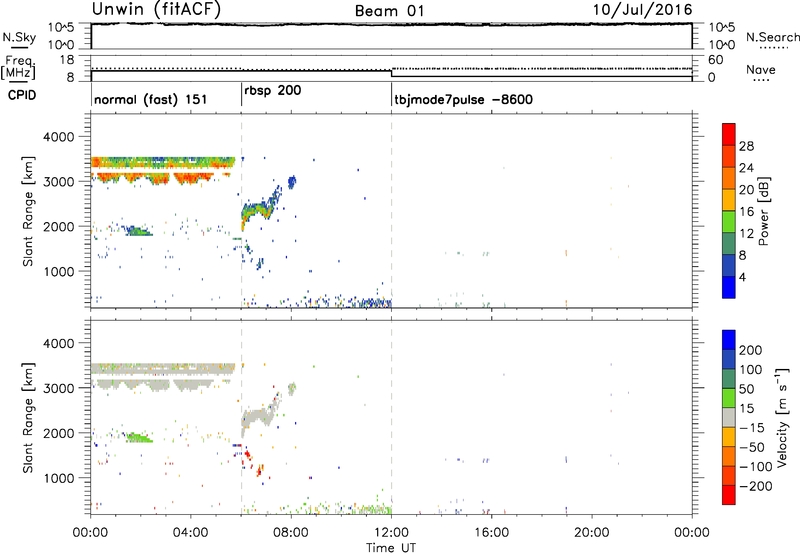Click the red swatch on the Power colorbar
This screenshot has height=554, width=800.
729,134
